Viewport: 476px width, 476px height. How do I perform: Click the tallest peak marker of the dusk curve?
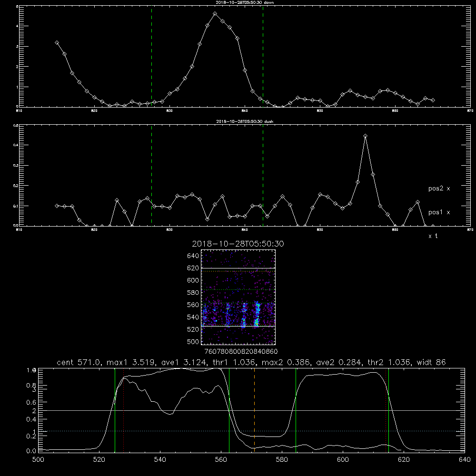click(365, 136)
